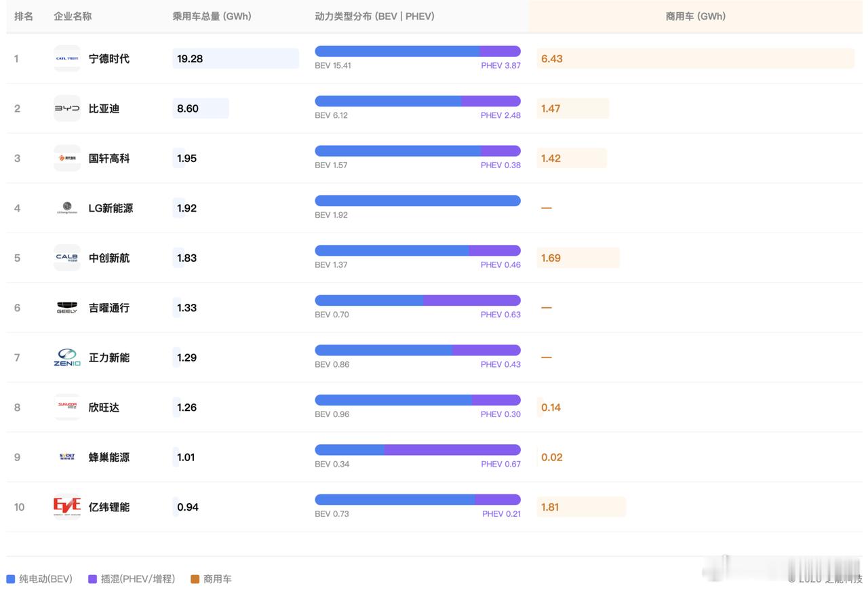Click company name 中创新航
This screenshot has width=868, height=590.
[x=109, y=258]
